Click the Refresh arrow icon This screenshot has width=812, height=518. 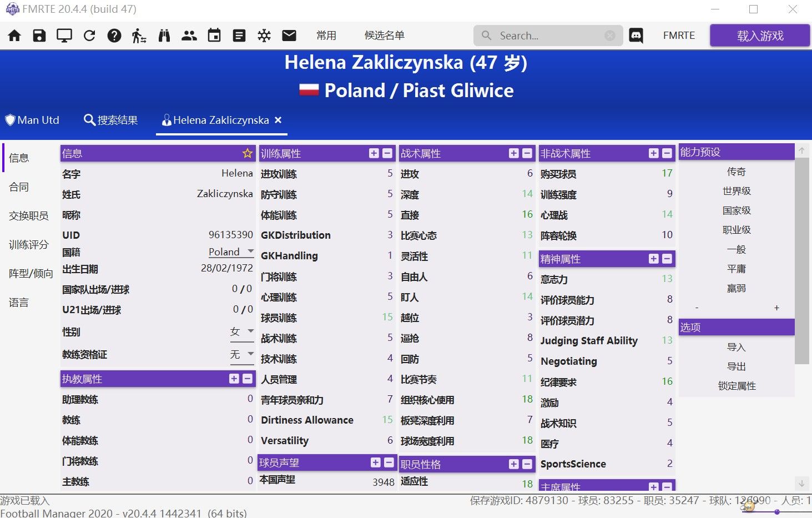point(89,36)
